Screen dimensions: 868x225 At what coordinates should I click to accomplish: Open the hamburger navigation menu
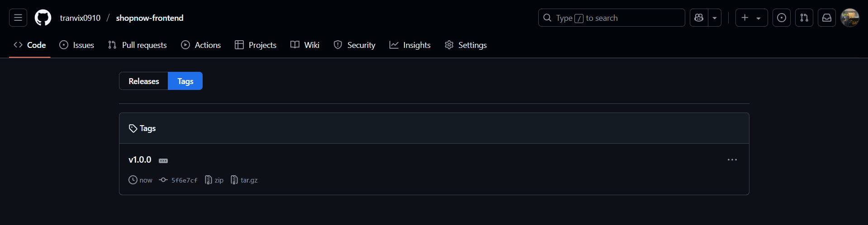(x=18, y=18)
